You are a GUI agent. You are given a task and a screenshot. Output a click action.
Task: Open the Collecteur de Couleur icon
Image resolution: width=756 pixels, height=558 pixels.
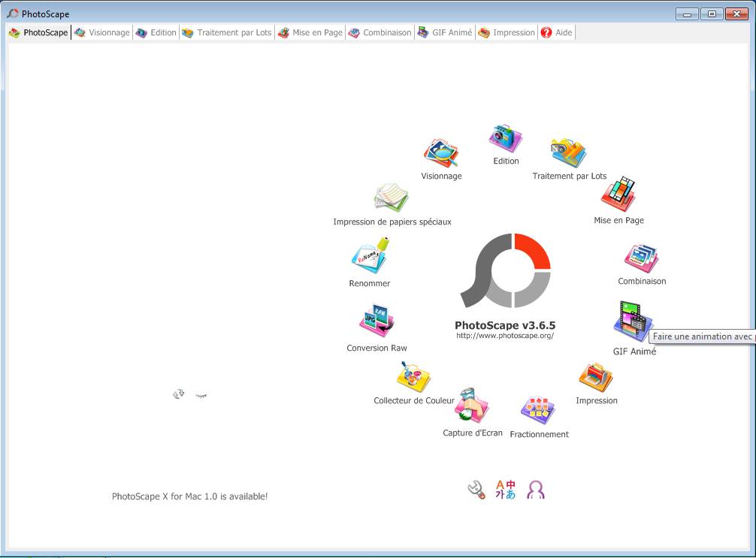pos(413,377)
